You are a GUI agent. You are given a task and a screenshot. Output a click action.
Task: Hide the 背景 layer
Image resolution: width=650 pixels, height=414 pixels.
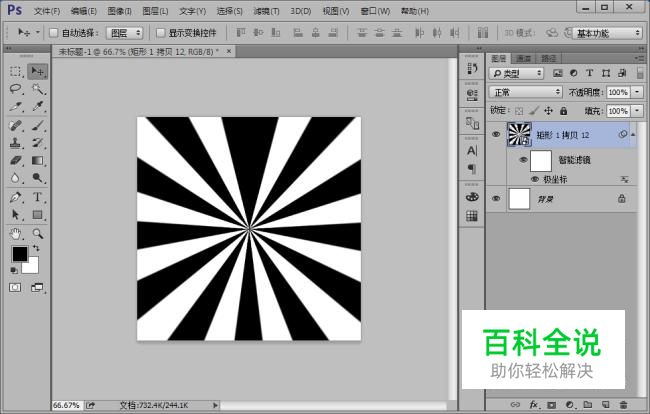tap(496, 199)
